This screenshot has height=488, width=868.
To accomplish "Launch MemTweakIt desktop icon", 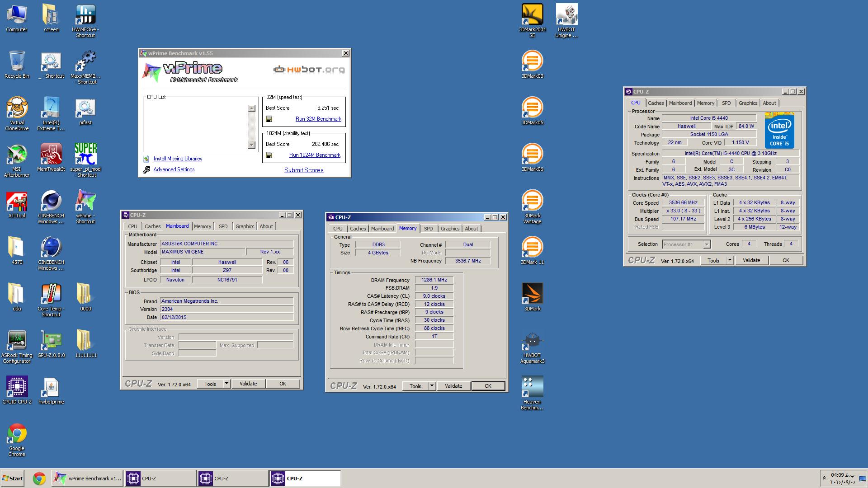I will pos(51,154).
